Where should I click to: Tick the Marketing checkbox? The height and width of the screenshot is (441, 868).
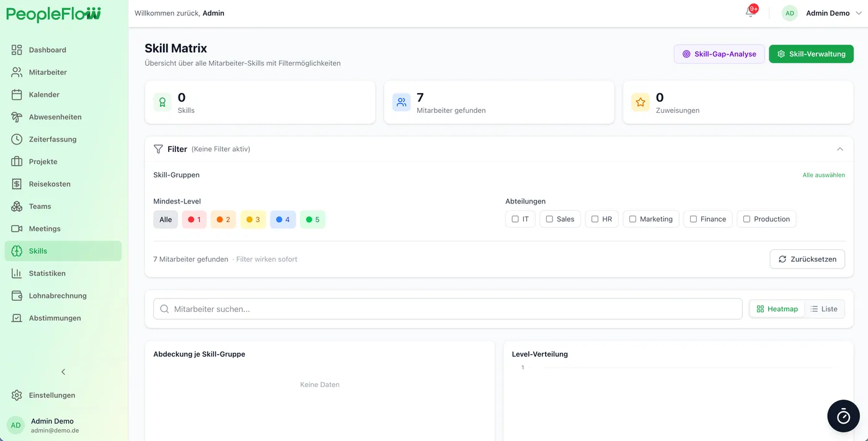[632, 219]
